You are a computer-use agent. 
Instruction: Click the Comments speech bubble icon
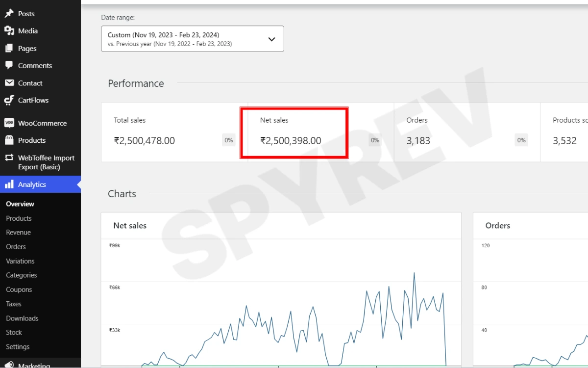(x=9, y=65)
